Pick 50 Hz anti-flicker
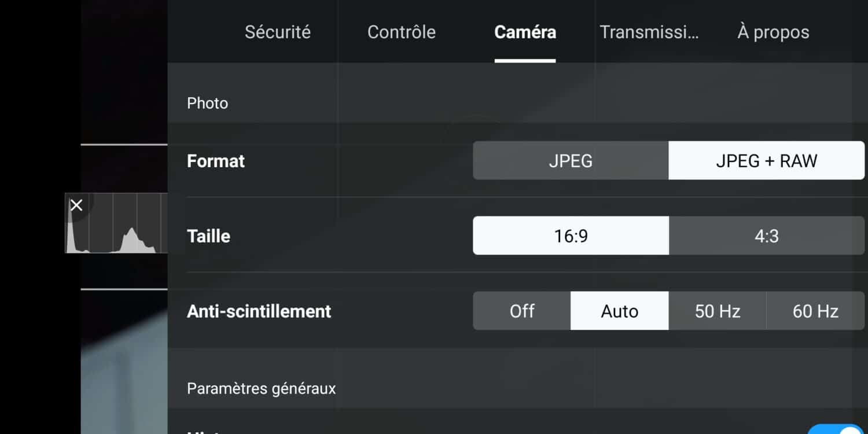Viewport: 868px width, 434px height. 717,311
